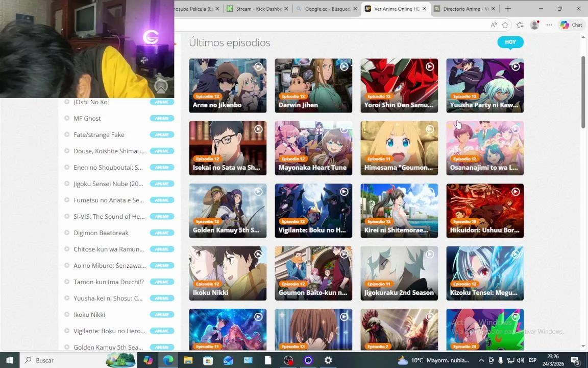
Task: Select Ikoku Nikki in the sidebar list
Action: [89, 315]
